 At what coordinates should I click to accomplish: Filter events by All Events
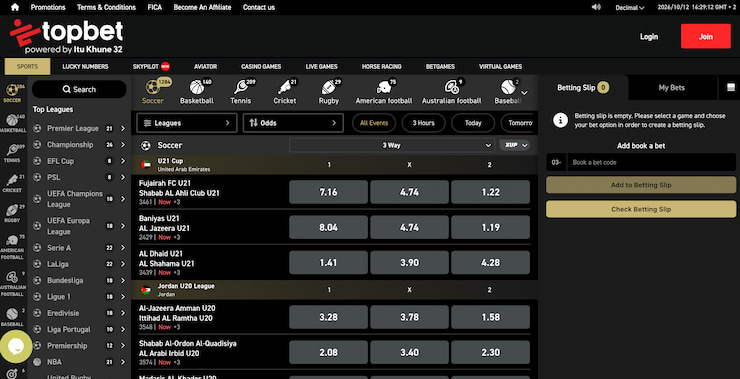tap(374, 123)
